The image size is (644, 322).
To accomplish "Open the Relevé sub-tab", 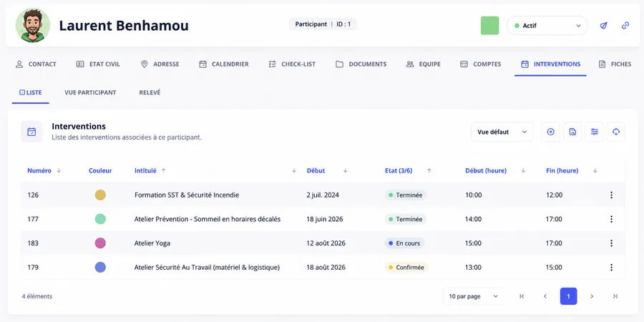I will tap(150, 92).
